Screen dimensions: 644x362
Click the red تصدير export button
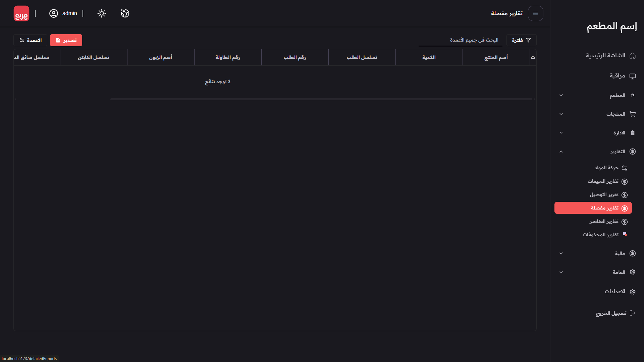(66, 40)
